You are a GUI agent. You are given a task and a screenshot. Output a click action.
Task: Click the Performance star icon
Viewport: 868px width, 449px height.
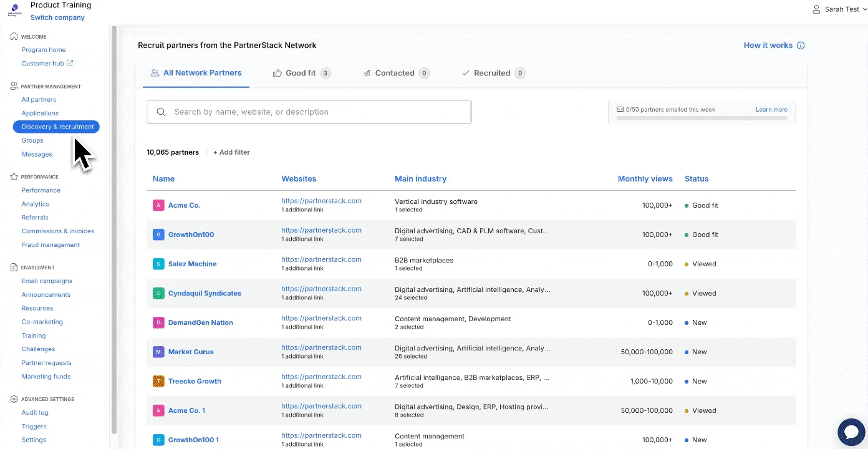[x=14, y=176]
